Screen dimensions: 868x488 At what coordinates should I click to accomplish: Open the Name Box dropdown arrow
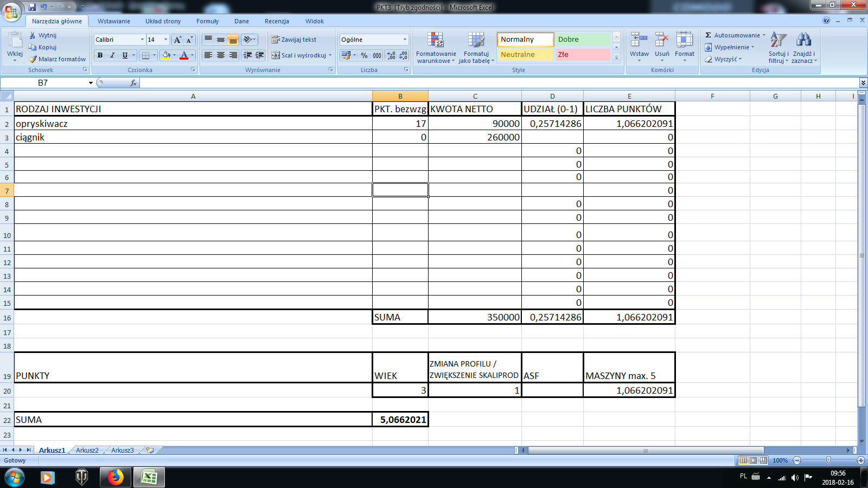[91, 83]
